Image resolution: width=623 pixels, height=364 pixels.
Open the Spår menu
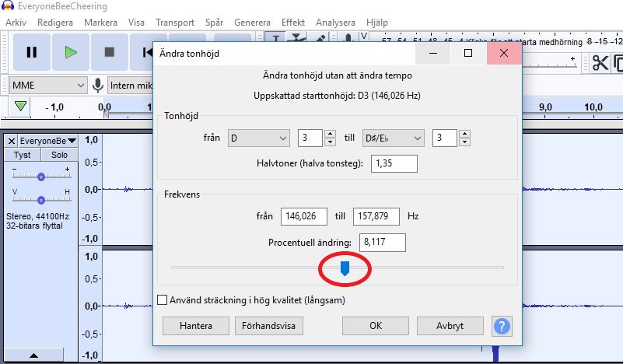(214, 23)
